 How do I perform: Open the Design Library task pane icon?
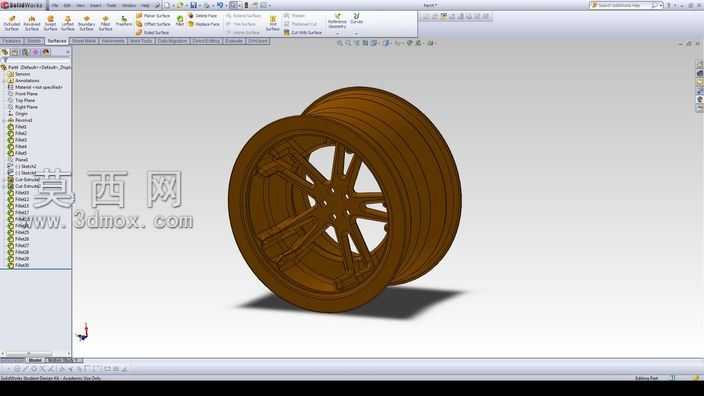coord(700,73)
